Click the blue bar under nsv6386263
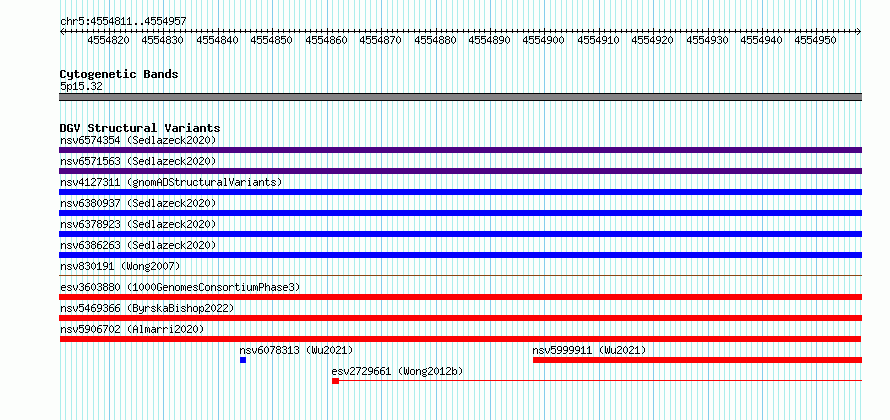The height and width of the screenshot is (420, 890). tap(460, 255)
